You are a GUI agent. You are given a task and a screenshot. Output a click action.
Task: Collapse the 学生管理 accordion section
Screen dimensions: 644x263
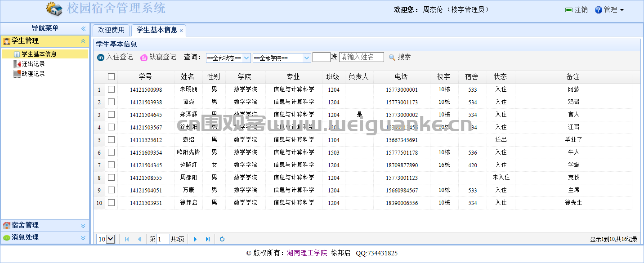(83, 41)
